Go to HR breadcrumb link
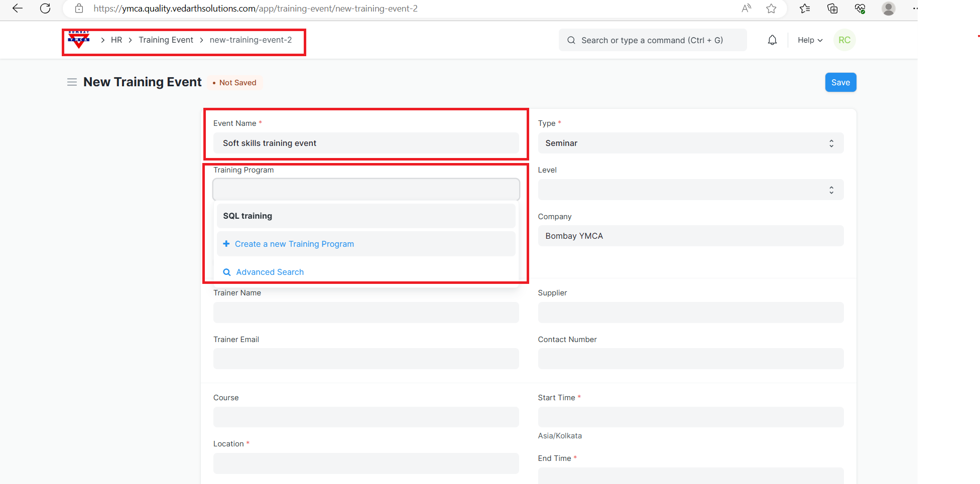This screenshot has height=484, width=980. (x=116, y=40)
